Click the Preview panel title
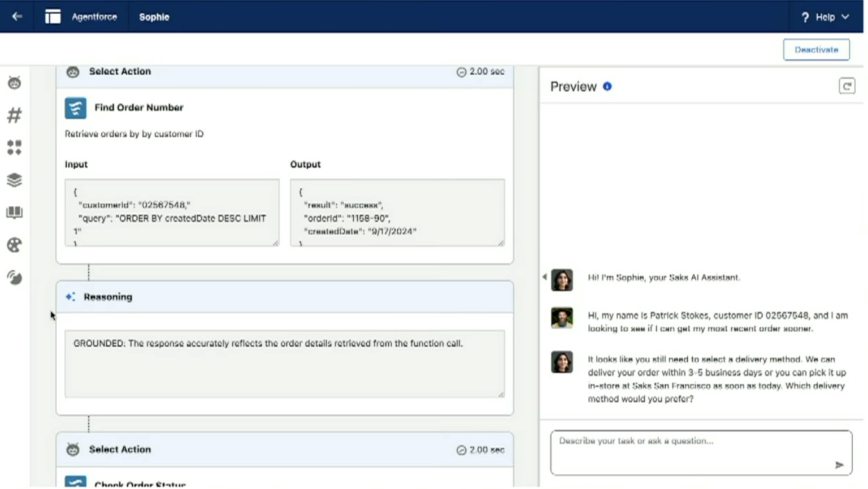The height and width of the screenshot is (489, 868). [574, 86]
